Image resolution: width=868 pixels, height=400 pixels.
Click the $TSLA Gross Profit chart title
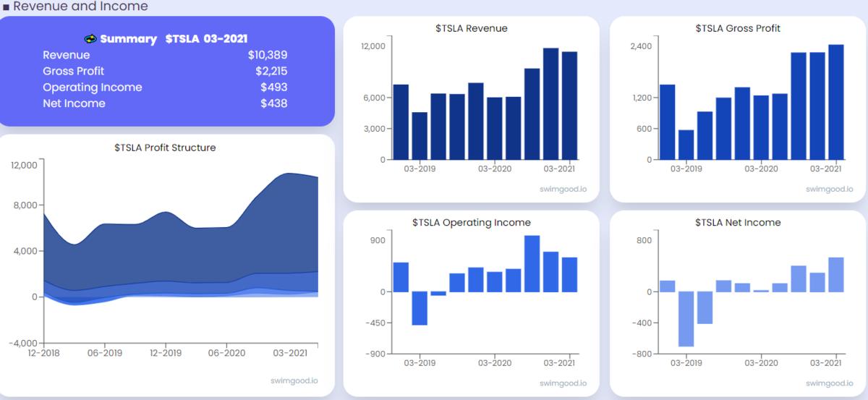738,29
